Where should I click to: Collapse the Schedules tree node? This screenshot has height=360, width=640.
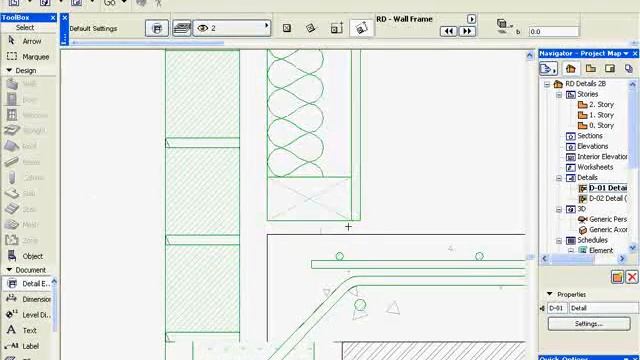[559, 241]
